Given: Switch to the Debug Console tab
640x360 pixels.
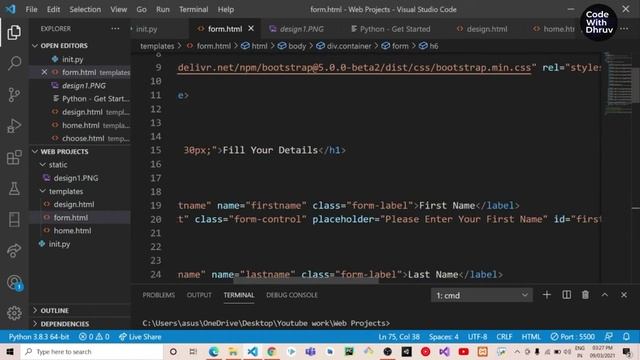Looking at the screenshot, I should 292,295.
